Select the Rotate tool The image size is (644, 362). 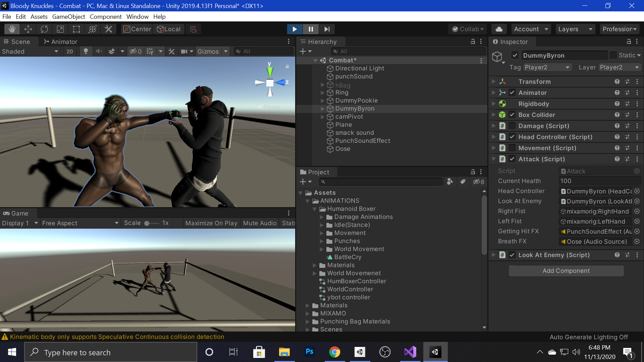(x=44, y=29)
